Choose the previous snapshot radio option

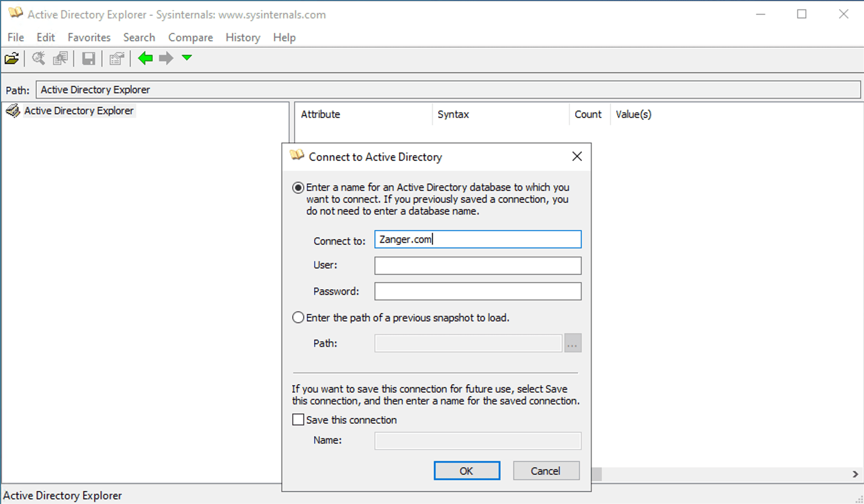[298, 317]
